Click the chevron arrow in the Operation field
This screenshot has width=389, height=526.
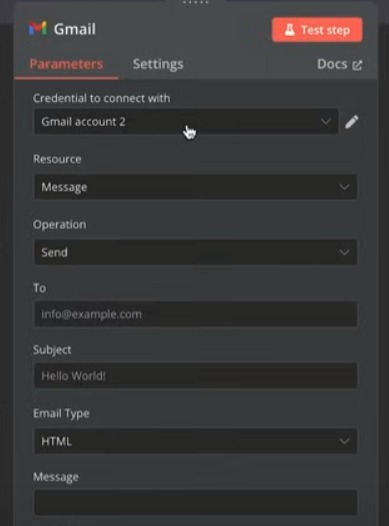coord(344,252)
